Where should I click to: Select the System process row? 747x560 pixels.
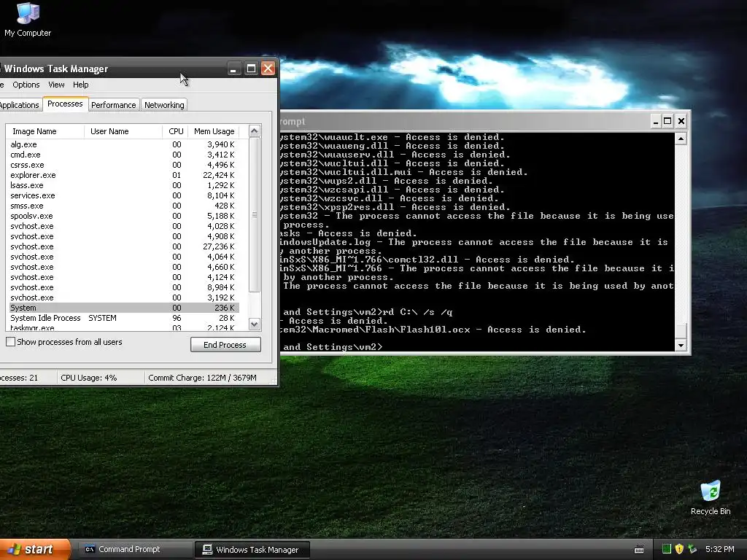point(124,308)
